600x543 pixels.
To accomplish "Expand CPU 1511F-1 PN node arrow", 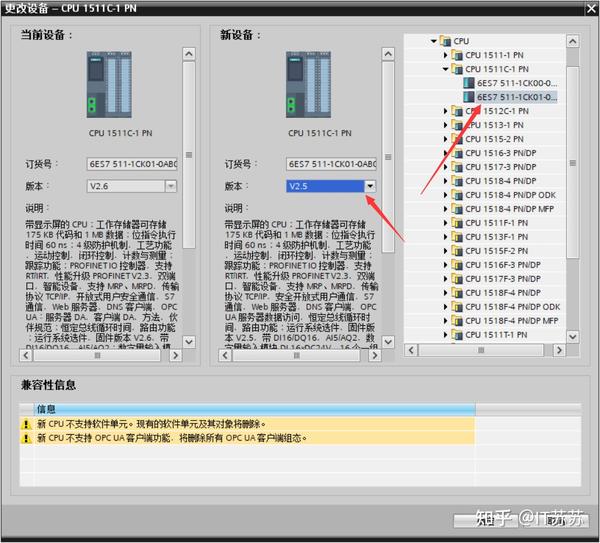I will [x=445, y=223].
